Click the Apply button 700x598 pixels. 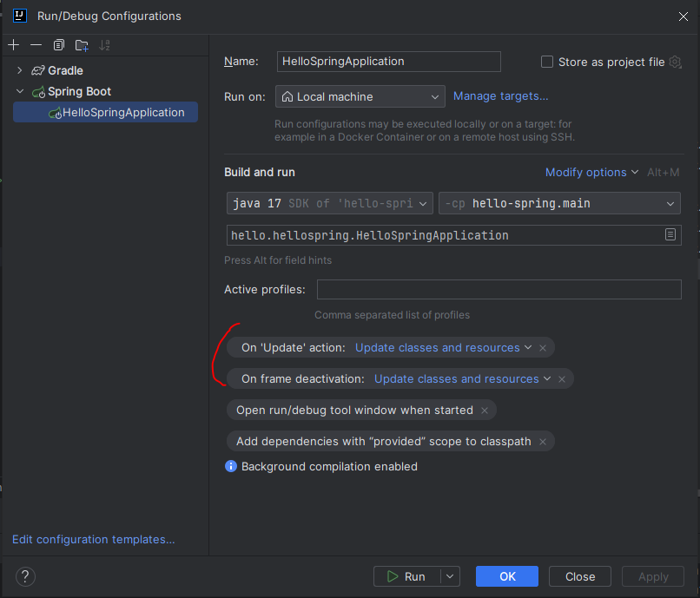(x=653, y=576)
